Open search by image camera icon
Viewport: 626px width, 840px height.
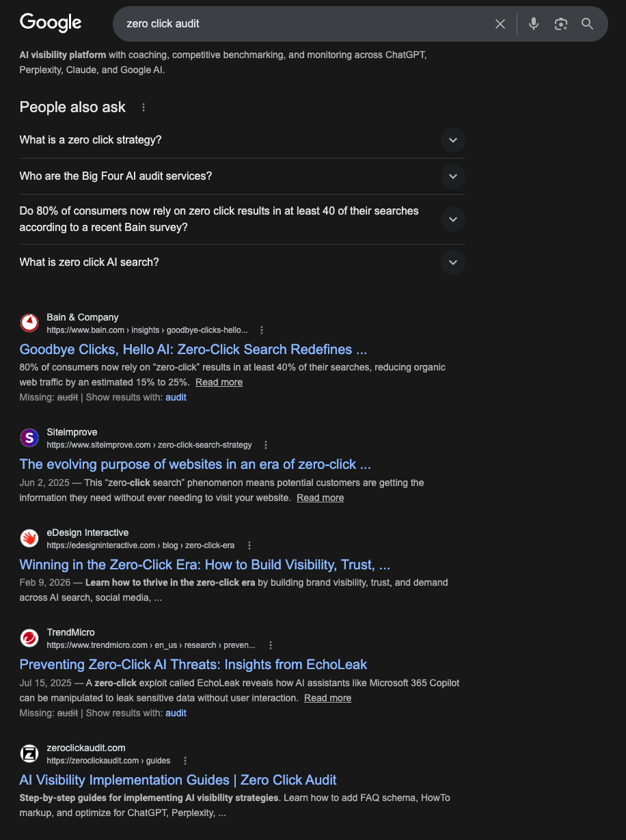point(561,24)
